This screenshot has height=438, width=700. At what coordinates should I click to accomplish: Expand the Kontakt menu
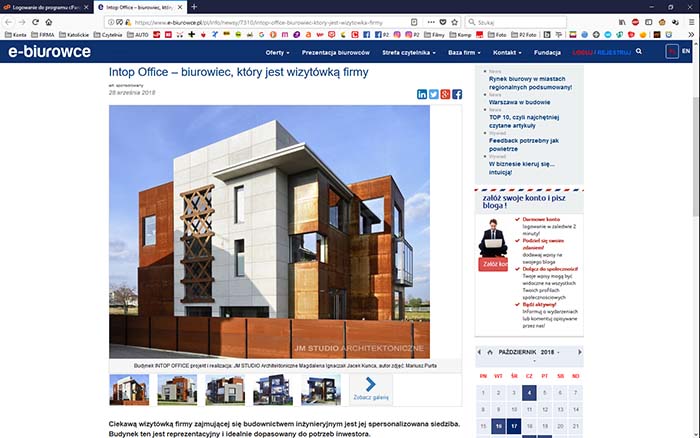click(x=507, y=52)
